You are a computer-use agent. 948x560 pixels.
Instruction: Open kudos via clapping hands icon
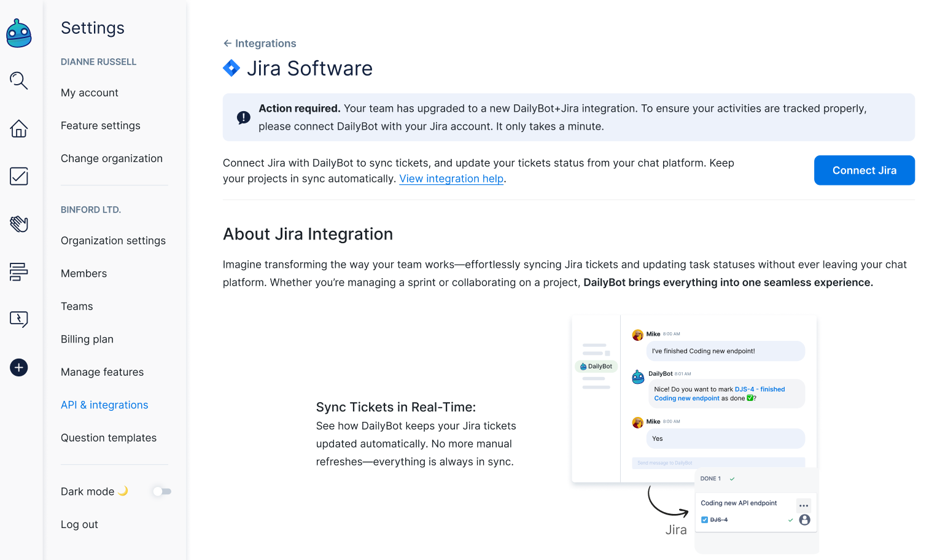point(19,224)
